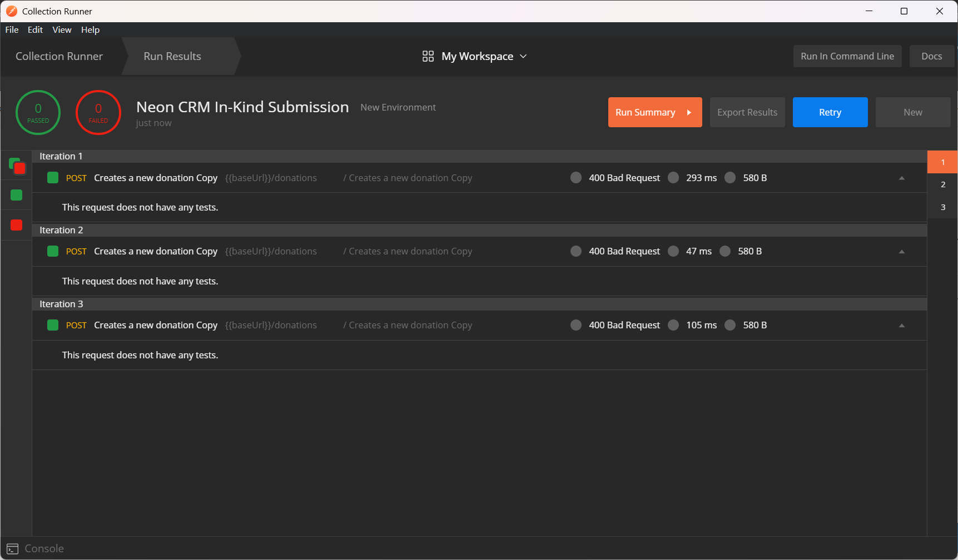Click the status code dot before Iteration 1 400 Bad Request

click(x=576, y=178)
